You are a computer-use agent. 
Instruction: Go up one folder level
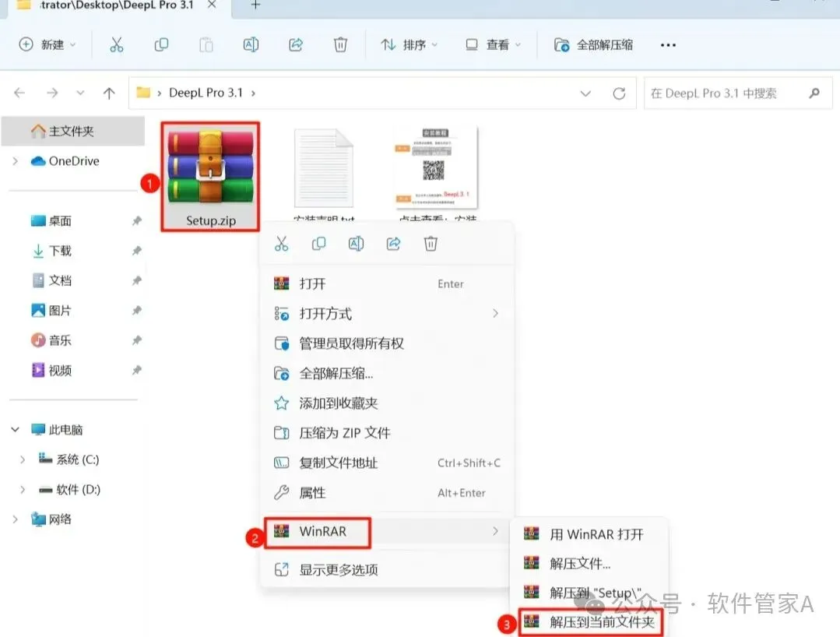pos(109,93)
